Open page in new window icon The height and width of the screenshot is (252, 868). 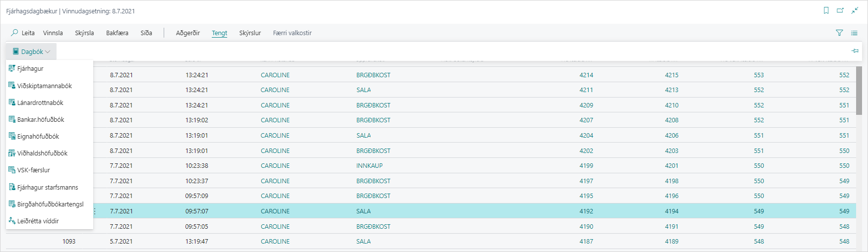tap(840, 10)
